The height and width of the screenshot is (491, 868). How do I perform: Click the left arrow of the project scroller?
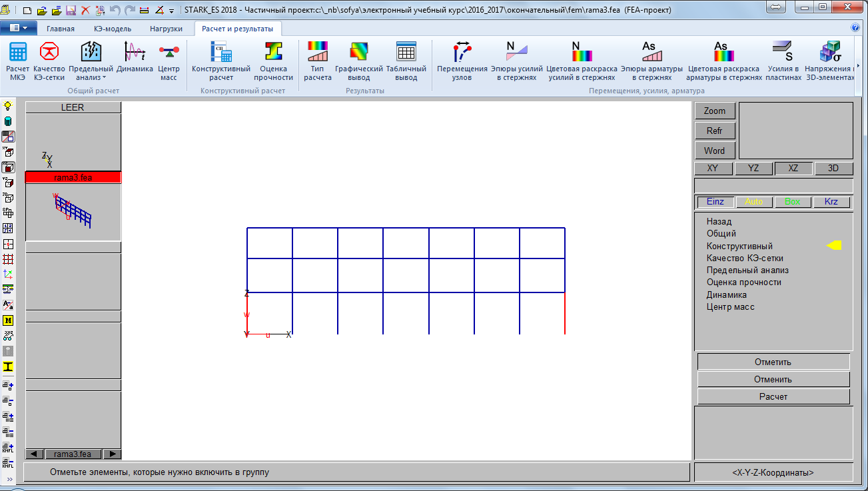click(x=34, y=454)
